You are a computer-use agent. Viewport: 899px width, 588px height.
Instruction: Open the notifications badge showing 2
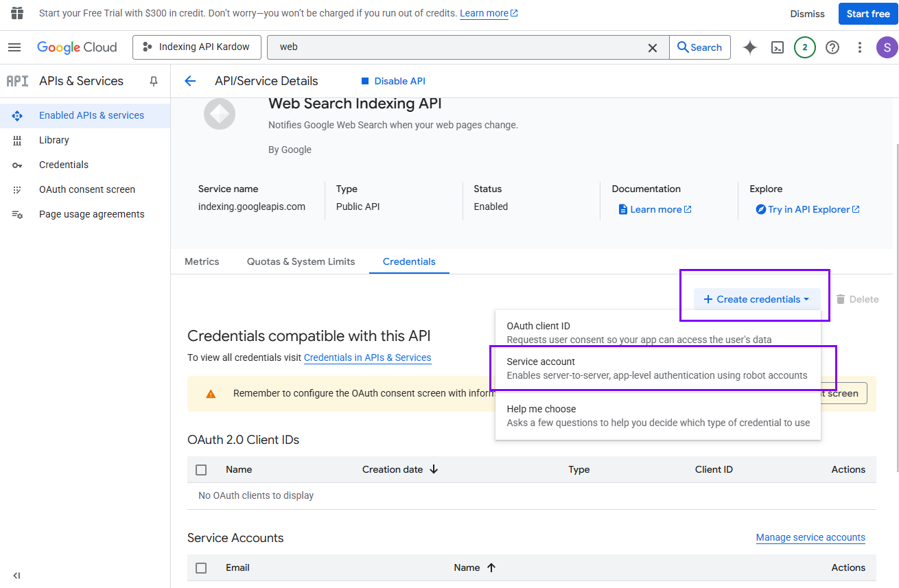(804, 47)
